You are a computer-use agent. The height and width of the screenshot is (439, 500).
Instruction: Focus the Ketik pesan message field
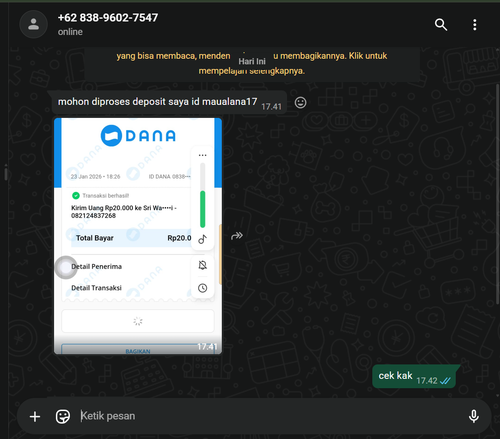(267, 416)
